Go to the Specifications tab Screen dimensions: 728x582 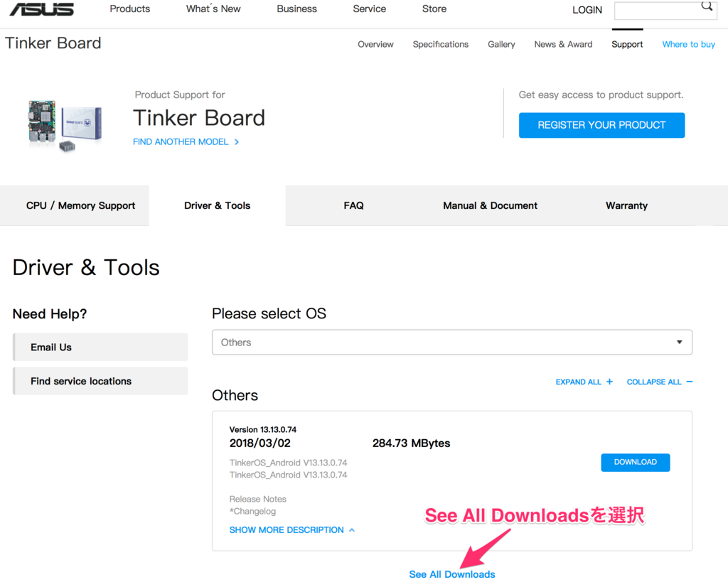(x=441, y=44)
